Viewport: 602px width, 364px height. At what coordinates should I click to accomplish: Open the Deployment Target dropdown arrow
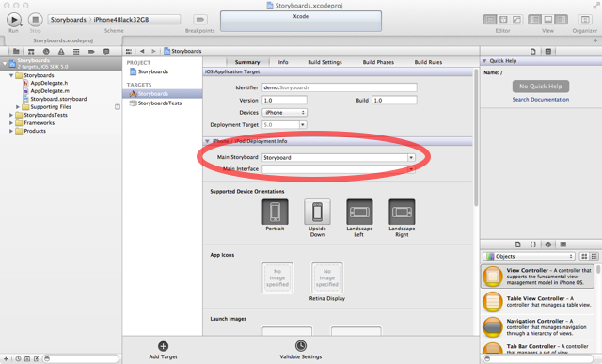pos(303,125)
